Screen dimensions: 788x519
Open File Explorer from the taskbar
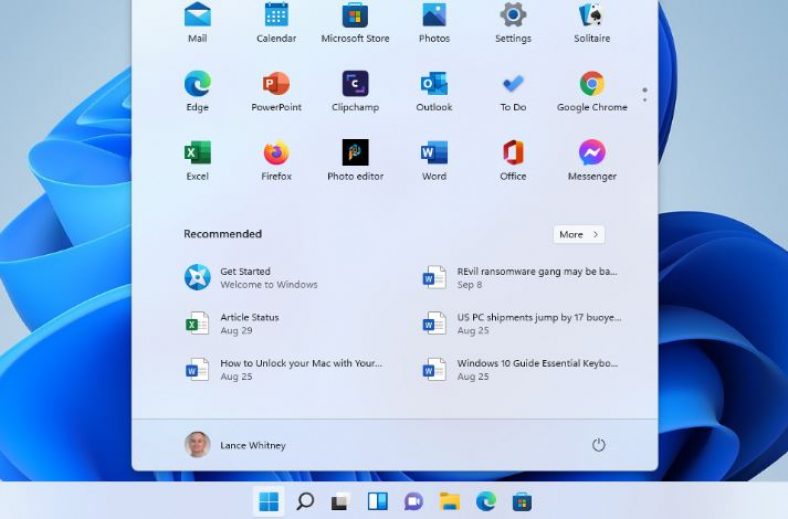click(450, 501)
